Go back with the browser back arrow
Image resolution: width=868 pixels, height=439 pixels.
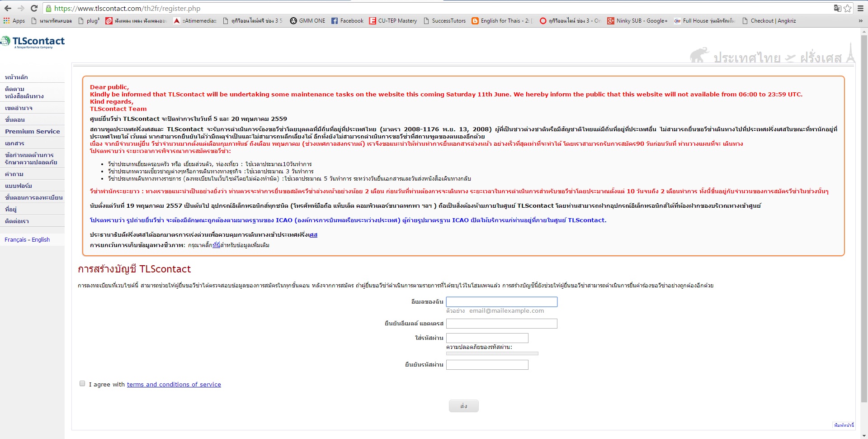tap(8, 8)
